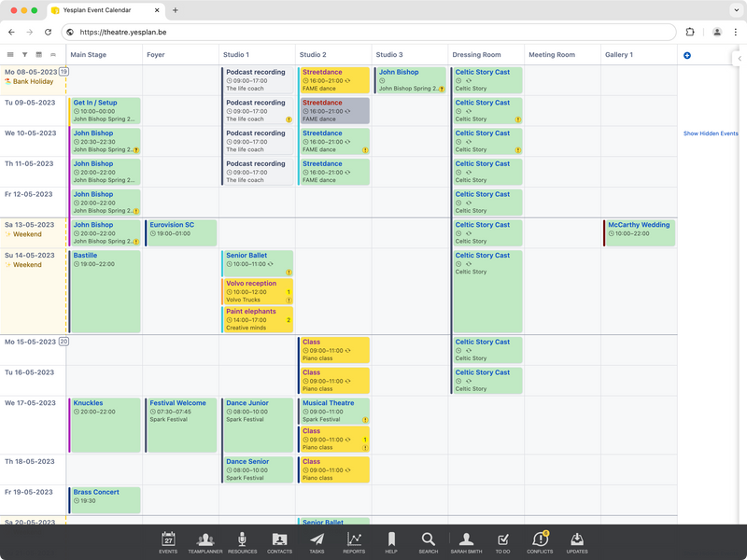Toggle the calendar grid view icon
The height and width of the screenshot is (560, 747).
click(38, 55)
